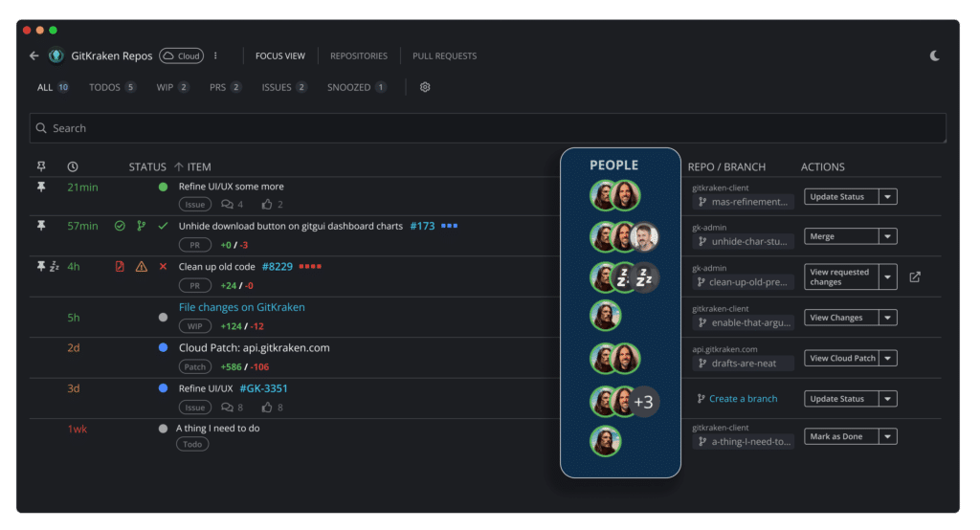Click the View Cloud Patch button
This screenshot has height=530, width=980.
pyautogui.click(x=841, y=358)
